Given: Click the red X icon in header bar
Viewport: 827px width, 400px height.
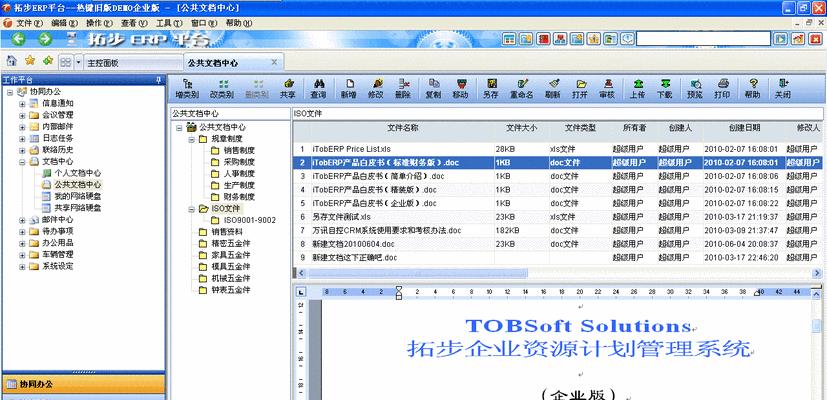Looking at the screenshot, I should coord(815,39).
